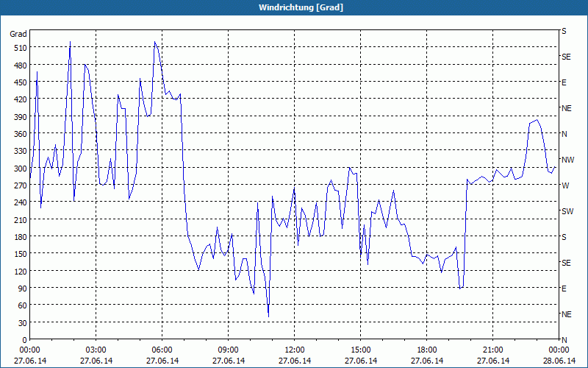Click the 0 value on the left axis
This screenshot has height=368, width=588.
[x=24, y=340]
